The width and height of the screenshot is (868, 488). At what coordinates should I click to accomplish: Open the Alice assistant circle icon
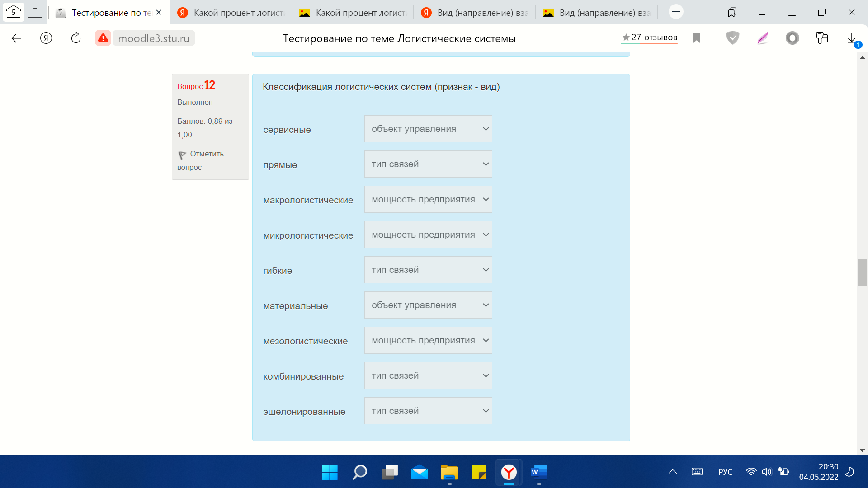pos(792,38)
